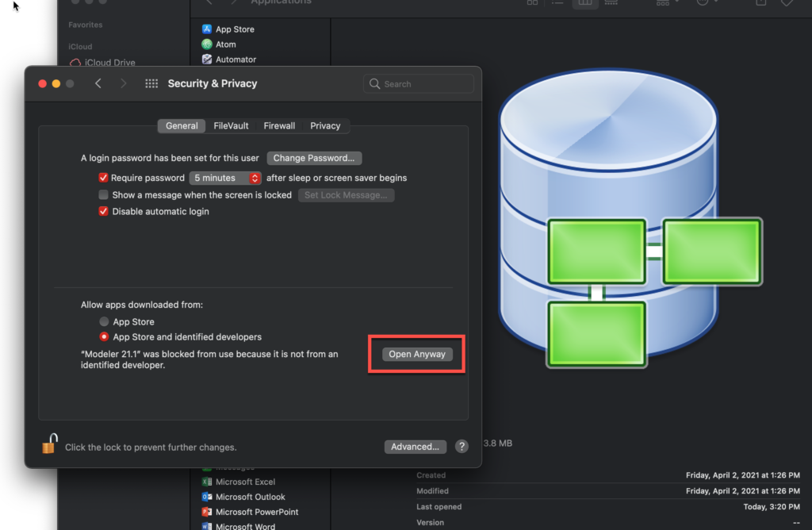This screenshot has width=812, height=530.
Task: Click the Modified date row in Finder
Action: 608,490
